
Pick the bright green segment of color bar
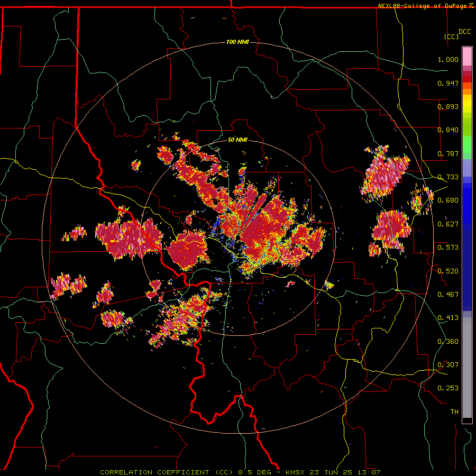coord(467,144)
